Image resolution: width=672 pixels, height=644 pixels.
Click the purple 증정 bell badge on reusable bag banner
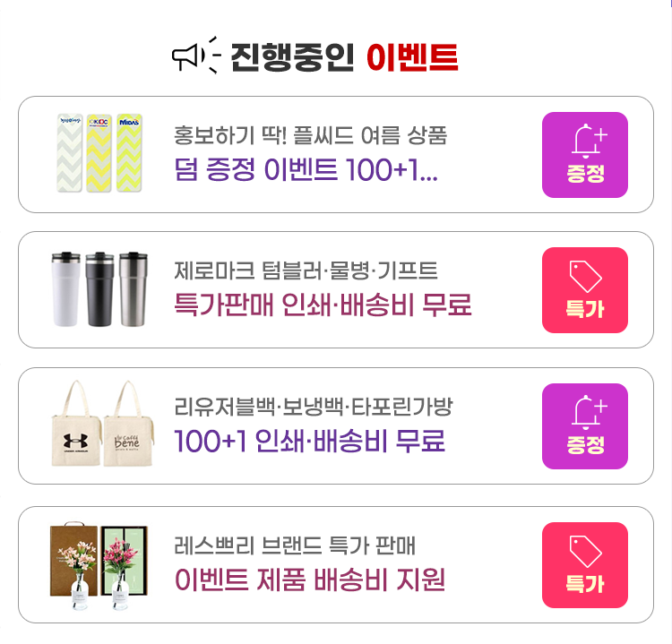click(x=584, y=426)
